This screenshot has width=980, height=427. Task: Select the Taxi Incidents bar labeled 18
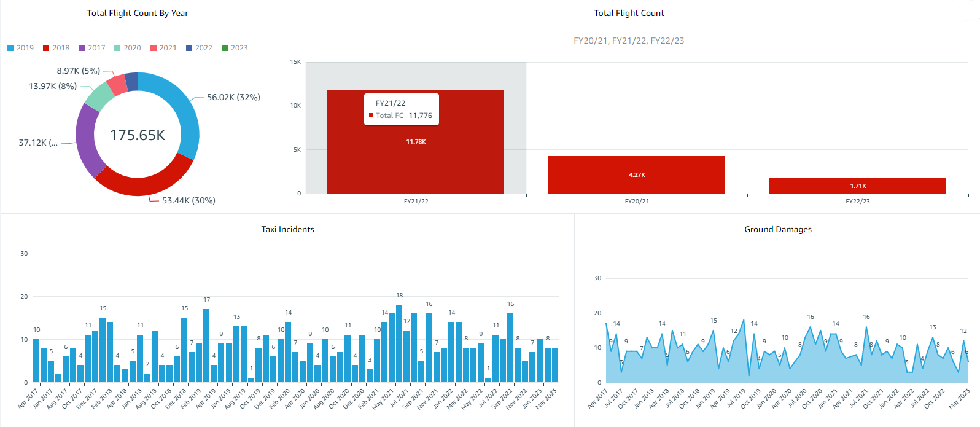399,344
